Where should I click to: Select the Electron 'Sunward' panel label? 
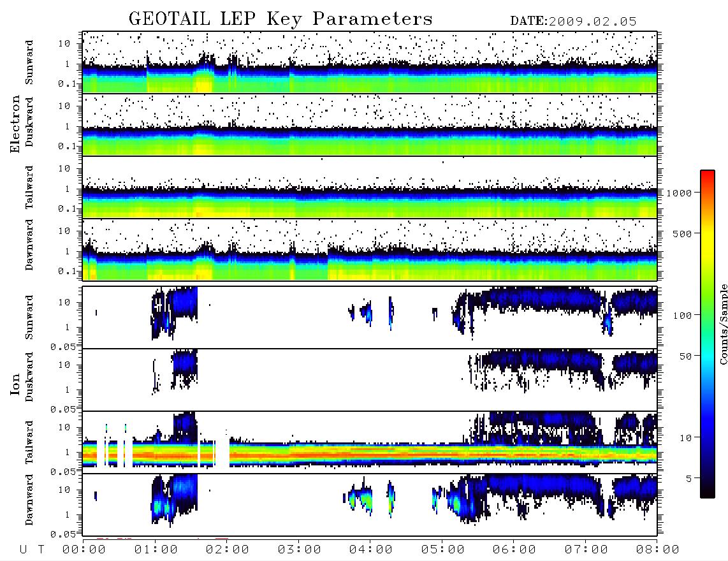point(29,62)
